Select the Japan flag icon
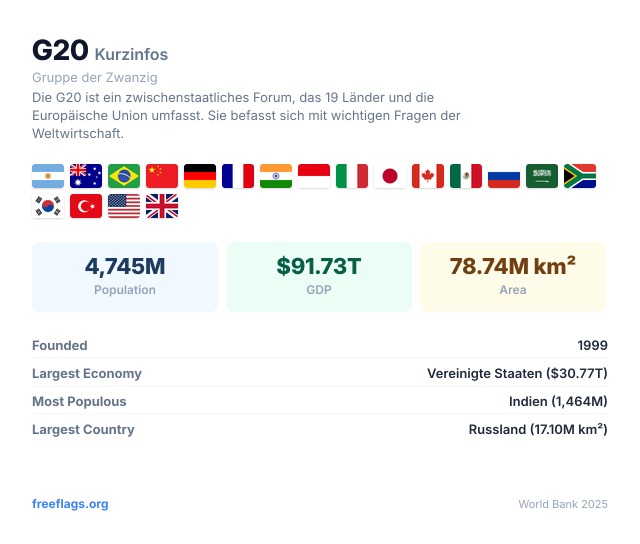This screenshot has width=640, height=544. pyautogui.click(x=390, y=176)
